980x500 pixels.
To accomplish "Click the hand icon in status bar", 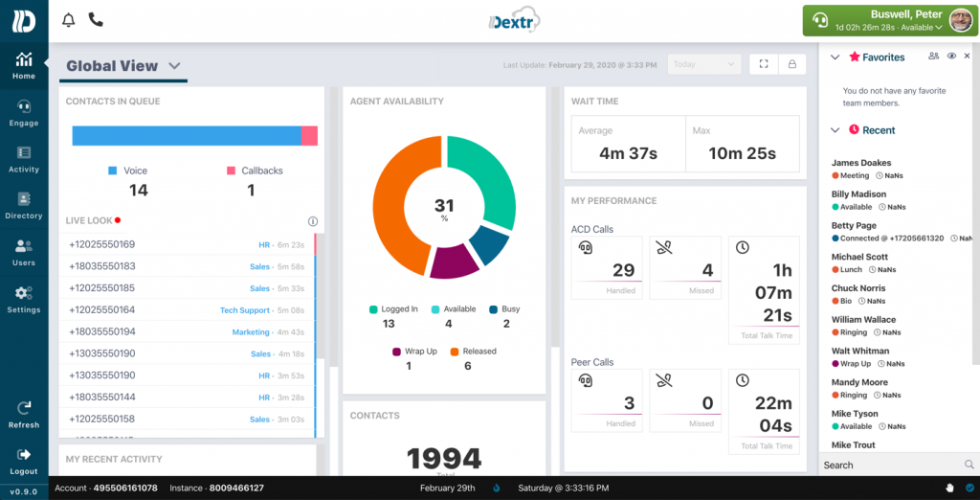I will pos(951,489).
